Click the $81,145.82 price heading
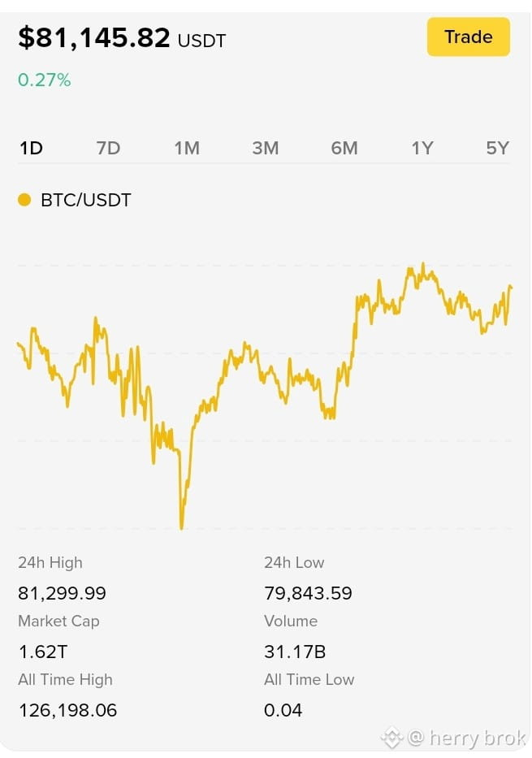Image resolution: width=532 pixels, height=758 pixels. [x=94, y=37]
